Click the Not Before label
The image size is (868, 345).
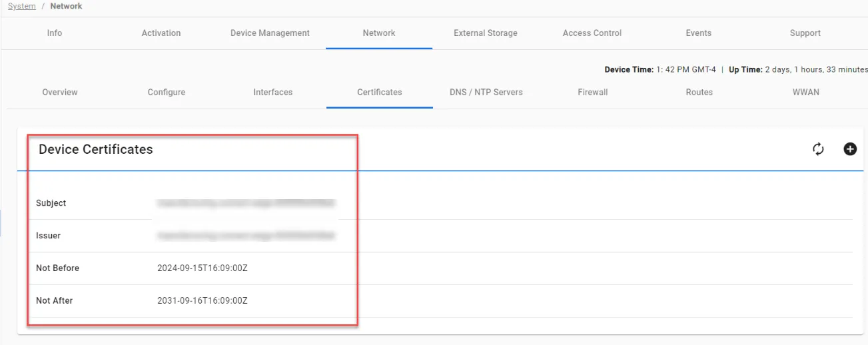coord(58,268)
